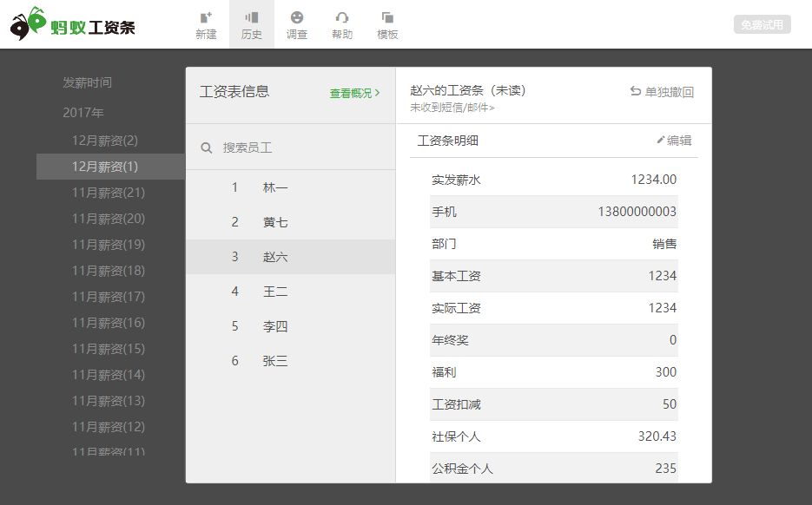
Task: Click the search magnifier icon
Action: coord(206,148)
